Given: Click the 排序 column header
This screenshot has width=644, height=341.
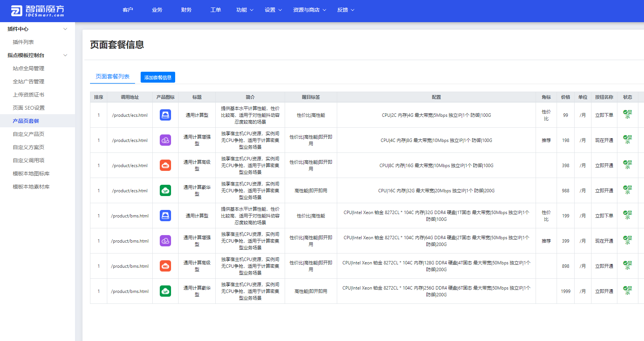Looking at the screenshot, I should coord(99,97).
